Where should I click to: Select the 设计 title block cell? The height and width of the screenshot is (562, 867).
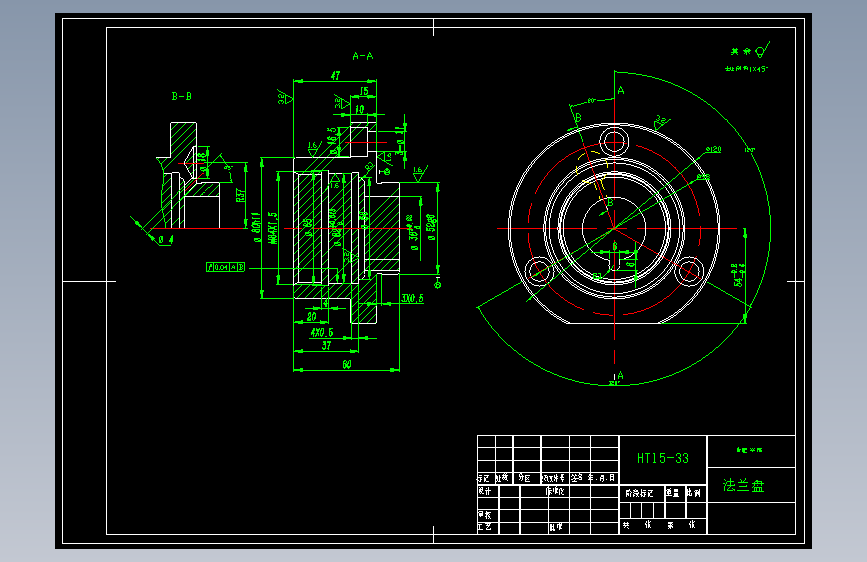484,491
